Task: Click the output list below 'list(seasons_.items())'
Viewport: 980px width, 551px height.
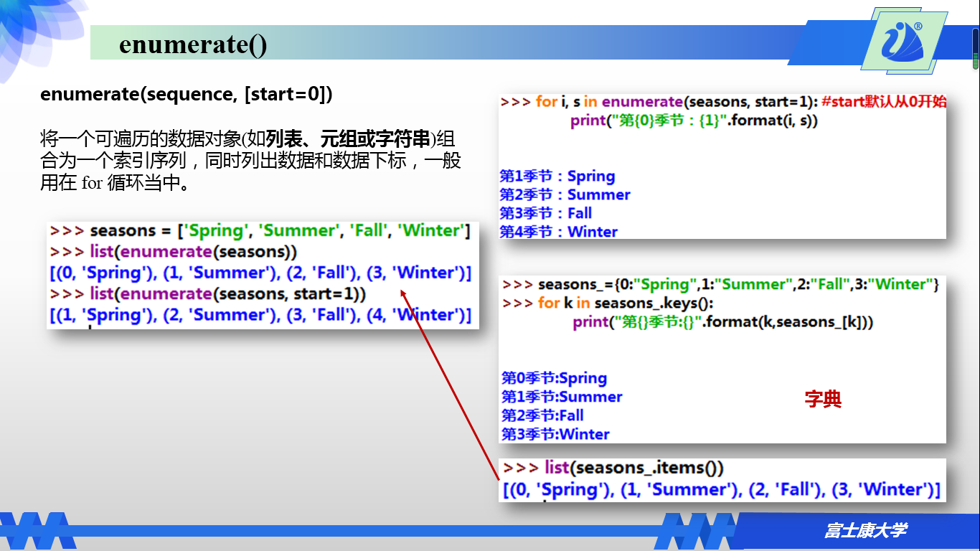Action: 722,490
